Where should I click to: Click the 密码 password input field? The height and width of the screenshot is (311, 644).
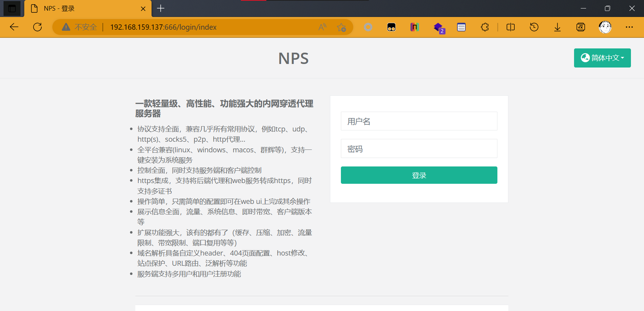(x=419, y=148)
